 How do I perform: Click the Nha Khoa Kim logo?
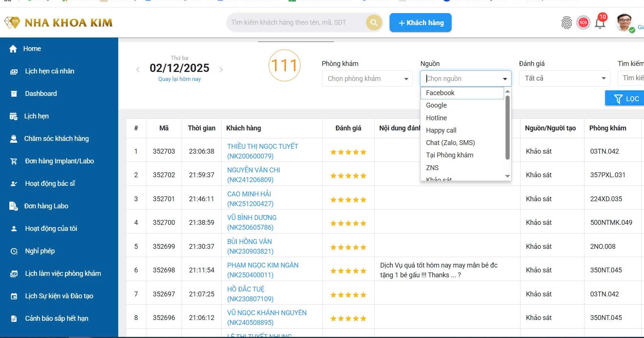pyautogui.click(x=58, y=22)
